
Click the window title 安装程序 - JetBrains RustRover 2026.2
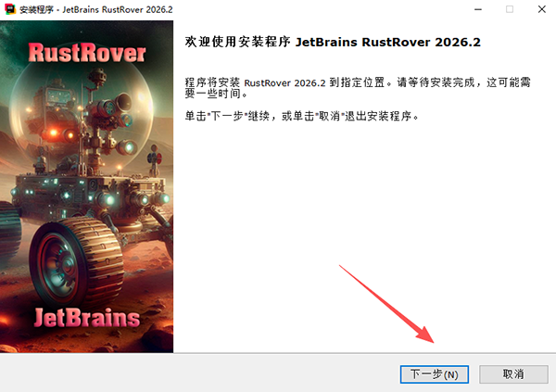[96, 9]
